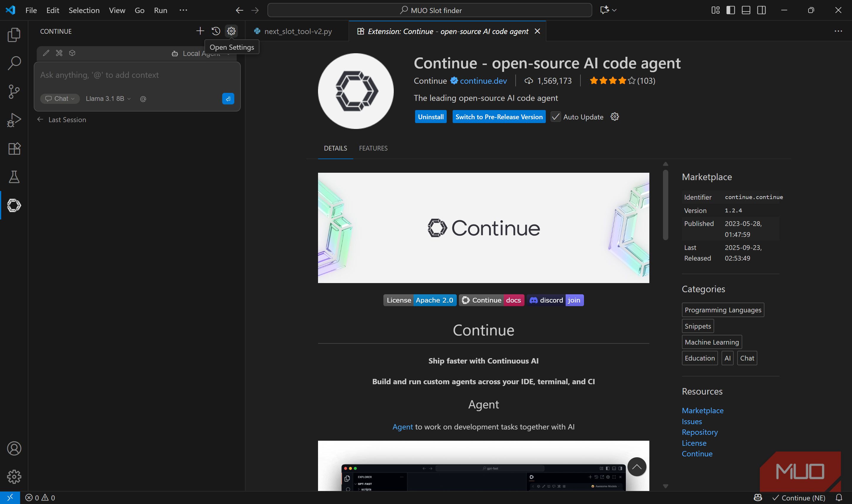Click the @ add context icon
Viewport: 852px width, 504px height.
[143, 99]
